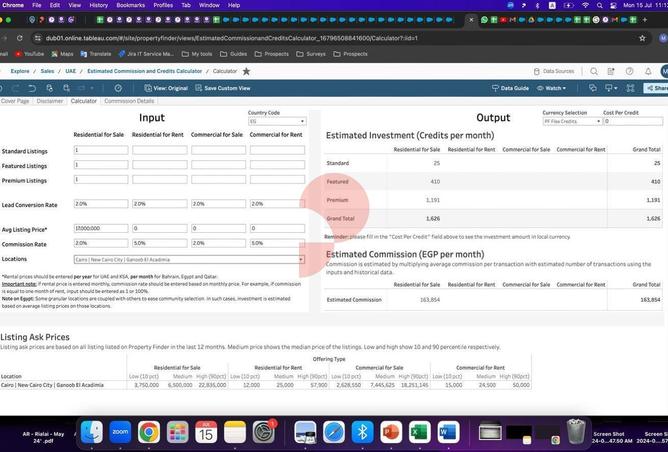Click the Share button
The height and width of the screenshot is (452, 668).
tap(656, 88)
